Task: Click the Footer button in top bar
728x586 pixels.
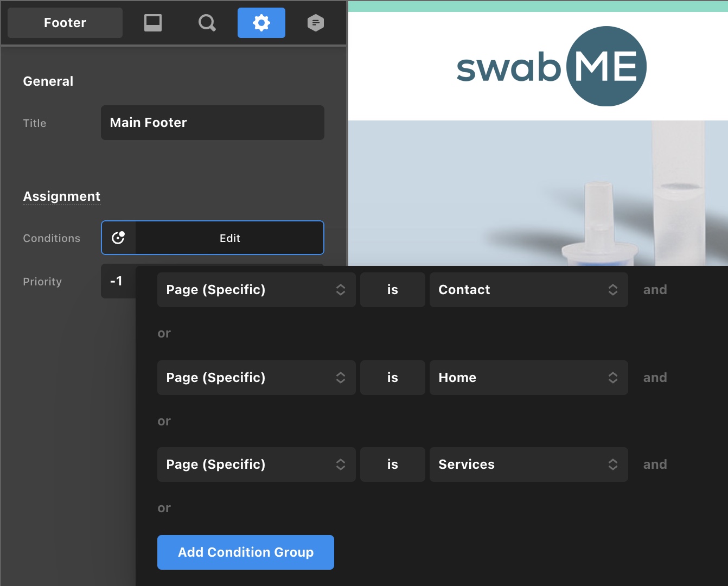Action: click(x=65, y=23)
